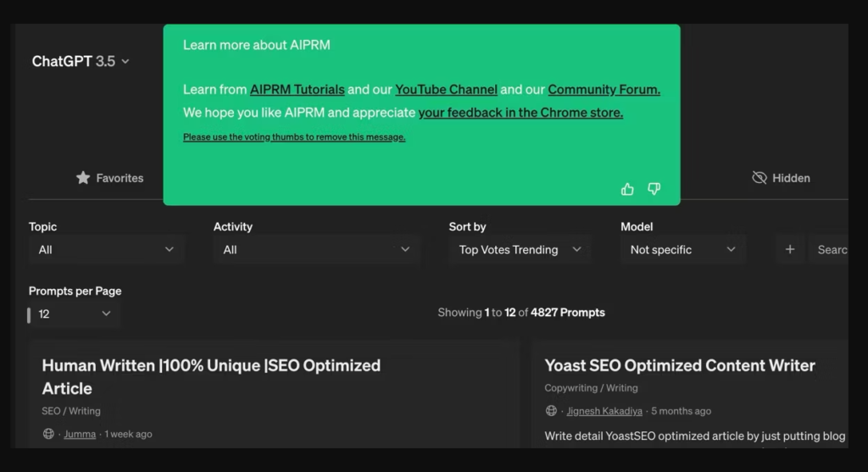The image size is (868, 472).
Task: Open author Jumma profile link
Action: pos(80,434)
